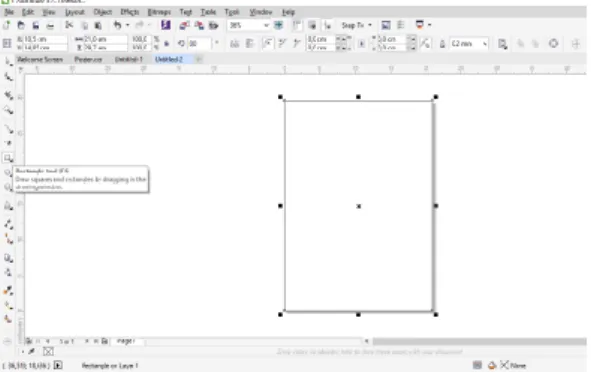Save the document with the toolbar Save icon

click(35, 25)
